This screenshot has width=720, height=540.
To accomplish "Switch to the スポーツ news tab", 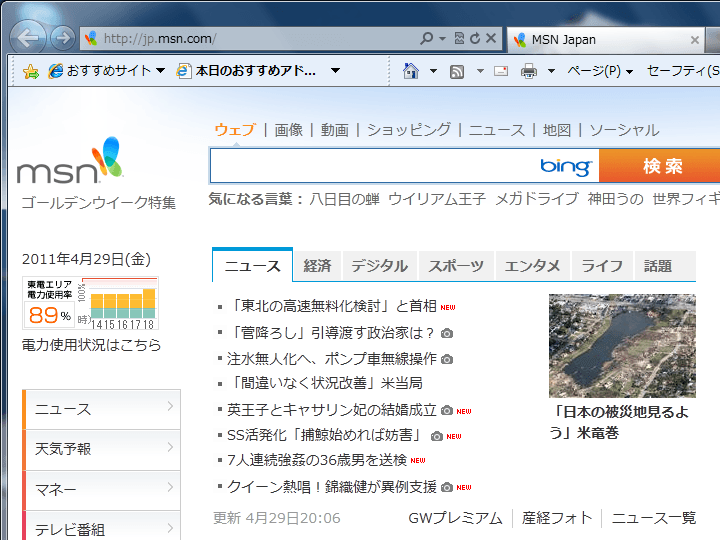I will tap(456, 266).
